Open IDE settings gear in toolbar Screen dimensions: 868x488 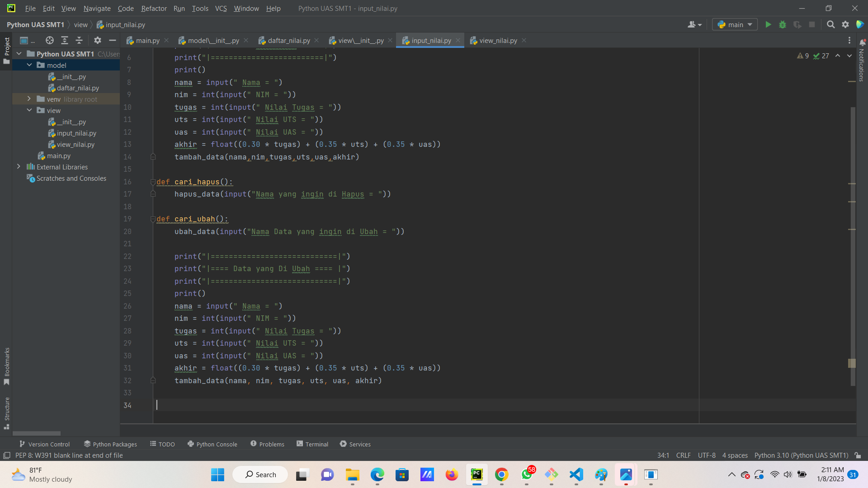pyautogui.click(x=845, y=24)
